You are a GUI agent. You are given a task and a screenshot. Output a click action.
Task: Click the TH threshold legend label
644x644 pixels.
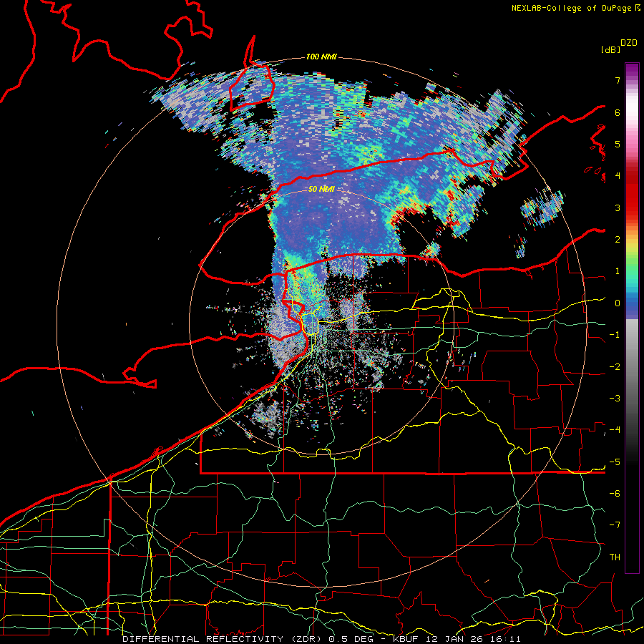tap(615, 557)
